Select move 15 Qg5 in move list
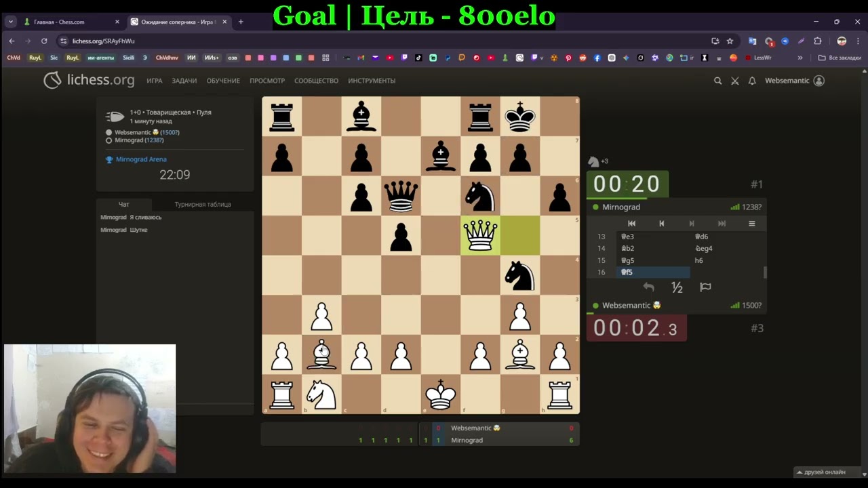The image size is (868, 488). tap(652, 260)
